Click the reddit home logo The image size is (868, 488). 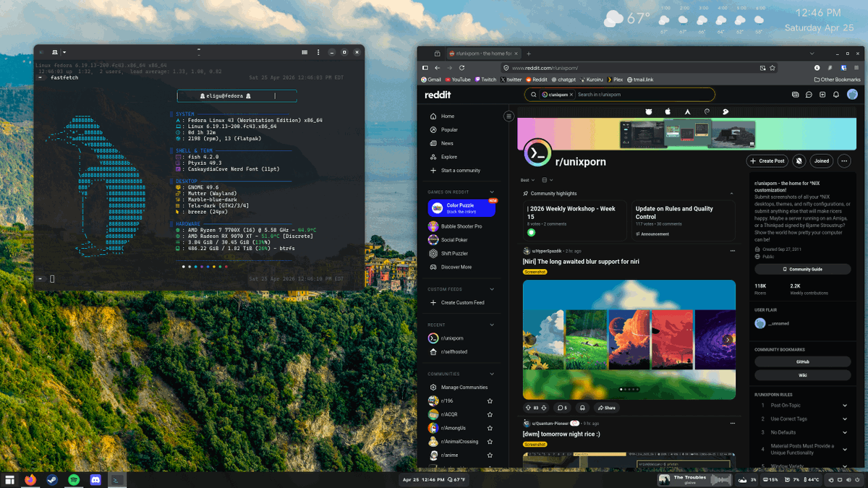click(438, 94)
